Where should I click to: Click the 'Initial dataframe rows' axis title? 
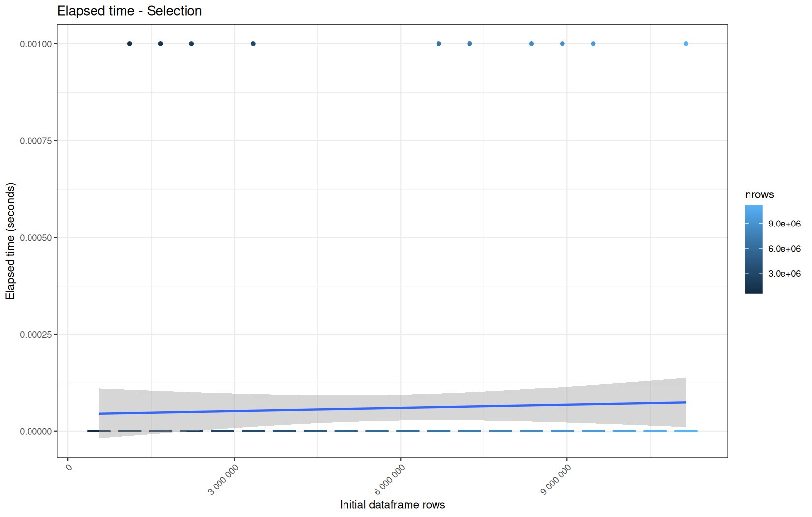click(392, 505)
